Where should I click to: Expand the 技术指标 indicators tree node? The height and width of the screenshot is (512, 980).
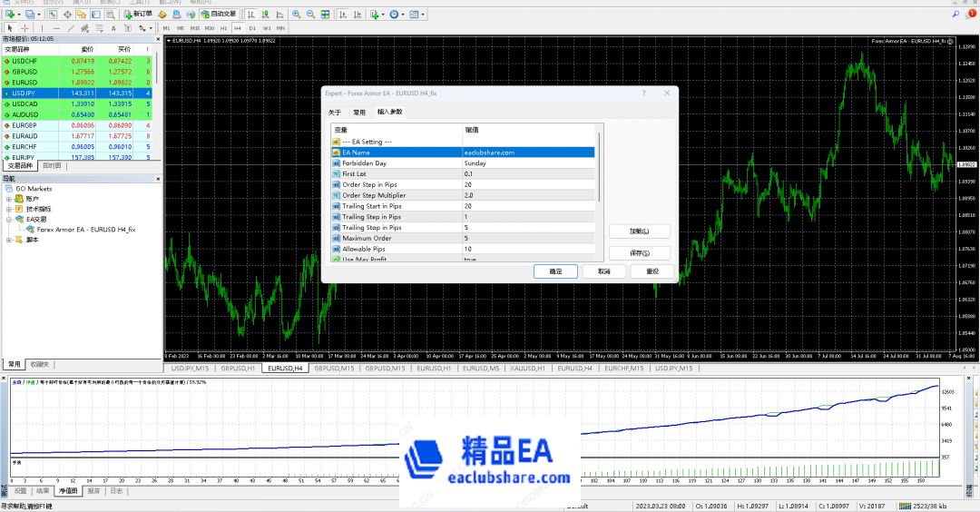tap(9, 210)
